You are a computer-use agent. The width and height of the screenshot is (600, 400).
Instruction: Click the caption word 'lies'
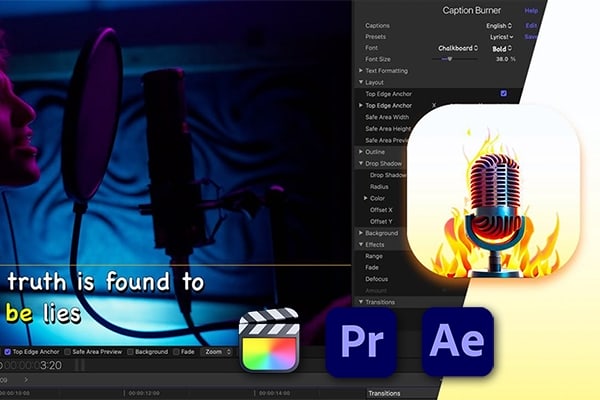point(62,313)
